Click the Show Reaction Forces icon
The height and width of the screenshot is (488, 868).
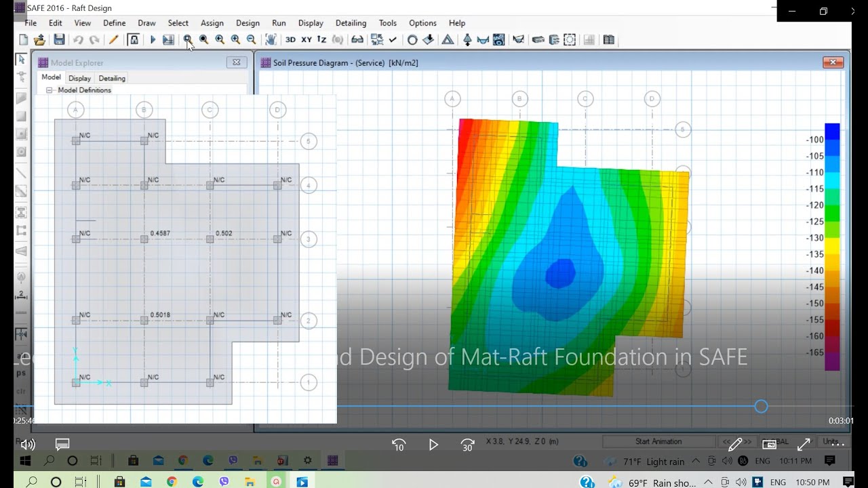(467, 40)
